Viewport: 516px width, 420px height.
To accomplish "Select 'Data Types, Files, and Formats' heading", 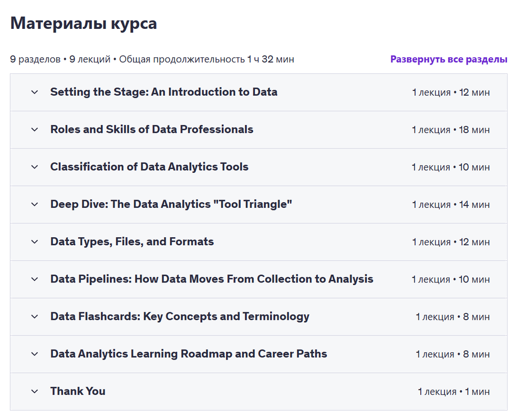I will pos(132,241).
